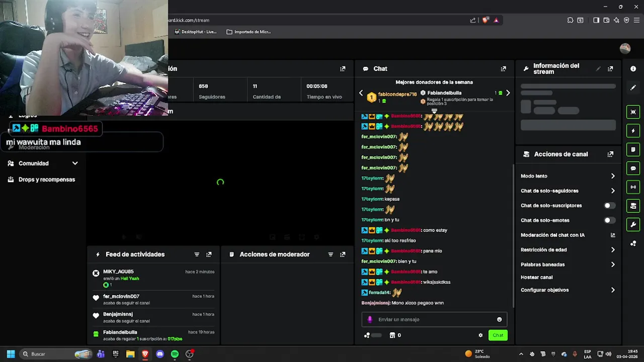Go to next top donors with right arrow
644x362 pixels.
508,93
